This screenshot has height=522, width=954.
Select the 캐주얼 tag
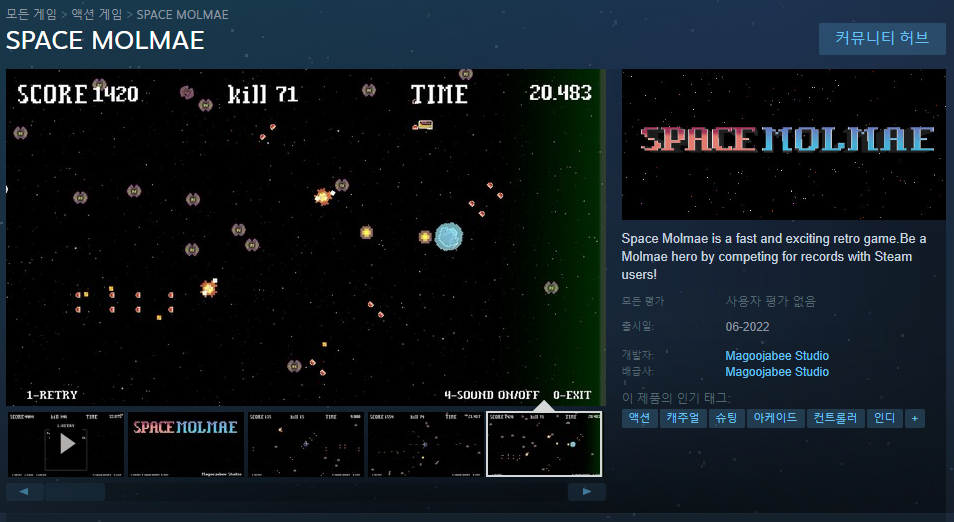click(683, 418)
